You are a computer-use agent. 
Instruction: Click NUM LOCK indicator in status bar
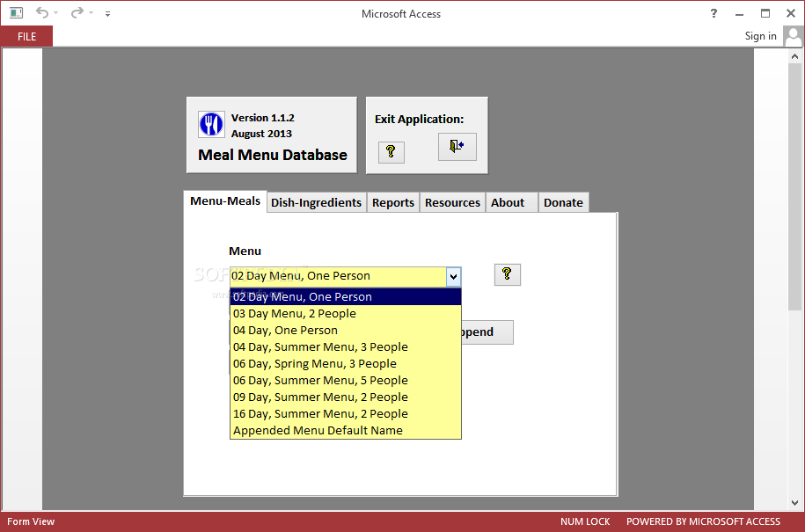(585, 521)
